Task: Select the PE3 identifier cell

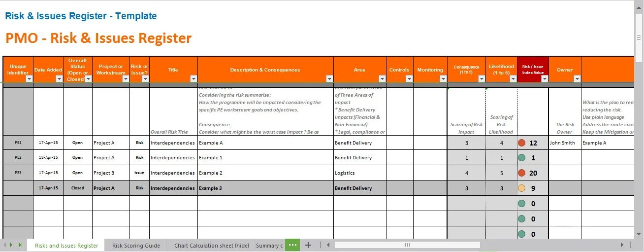Action: coord(18,173)
